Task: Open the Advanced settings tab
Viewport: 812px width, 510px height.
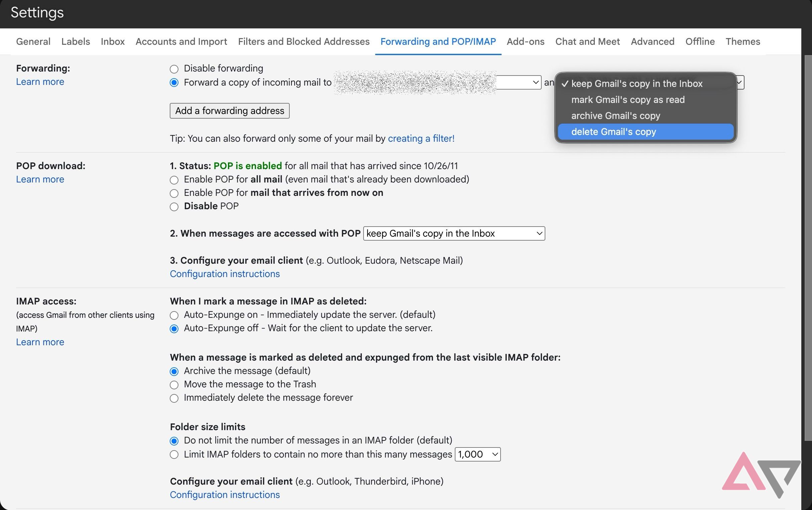Action: 653,41
